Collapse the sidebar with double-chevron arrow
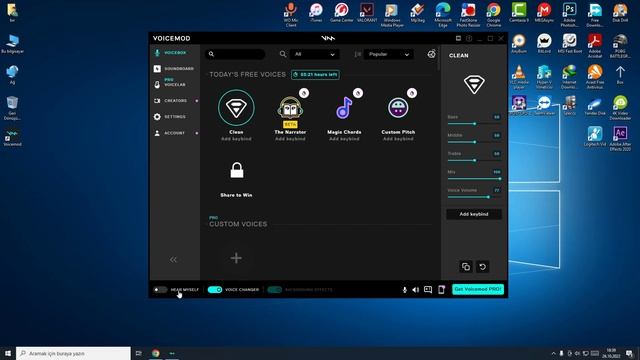 173,260
